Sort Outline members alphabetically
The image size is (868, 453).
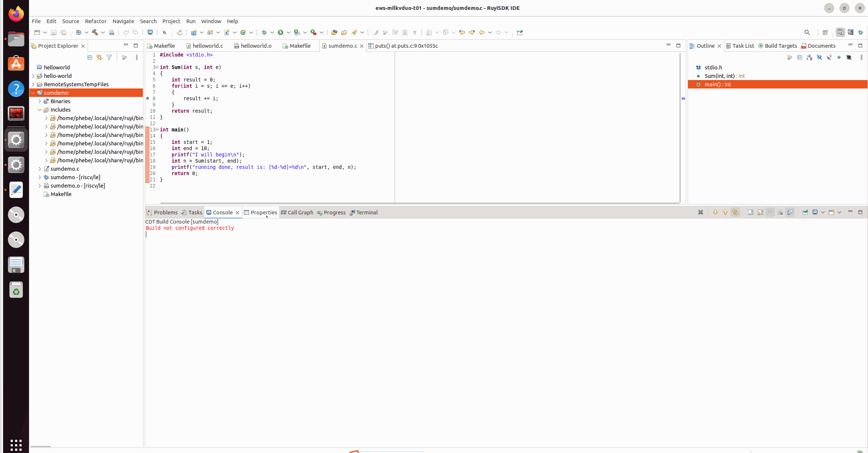tap(809, 58)
